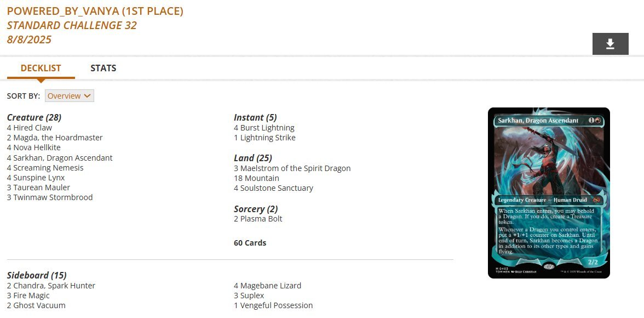Click the Sarkhan, Dragon Ascendant card image
The width and height of the screenshot is (644, 318).
point(549,193)
